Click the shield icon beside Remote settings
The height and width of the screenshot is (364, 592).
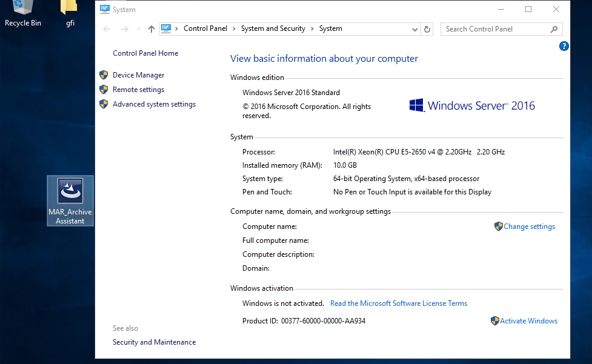click(x=104, y=90)
